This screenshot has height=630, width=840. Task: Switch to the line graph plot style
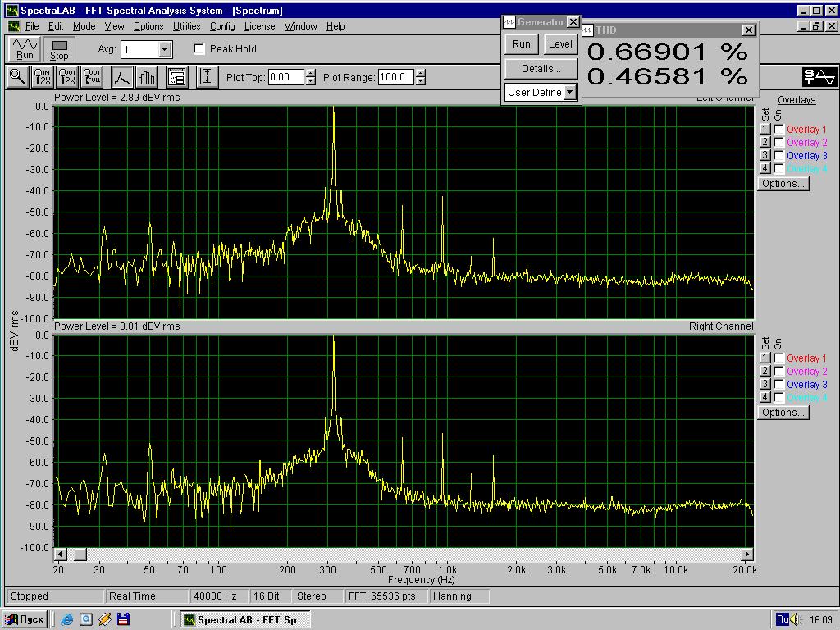(x=121, y=77)
